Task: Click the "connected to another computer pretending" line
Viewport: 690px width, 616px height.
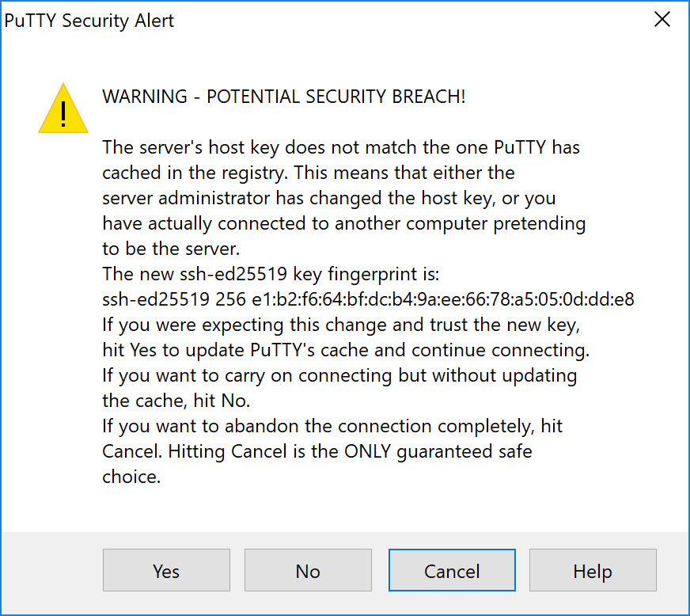Action: coord(343,223)
